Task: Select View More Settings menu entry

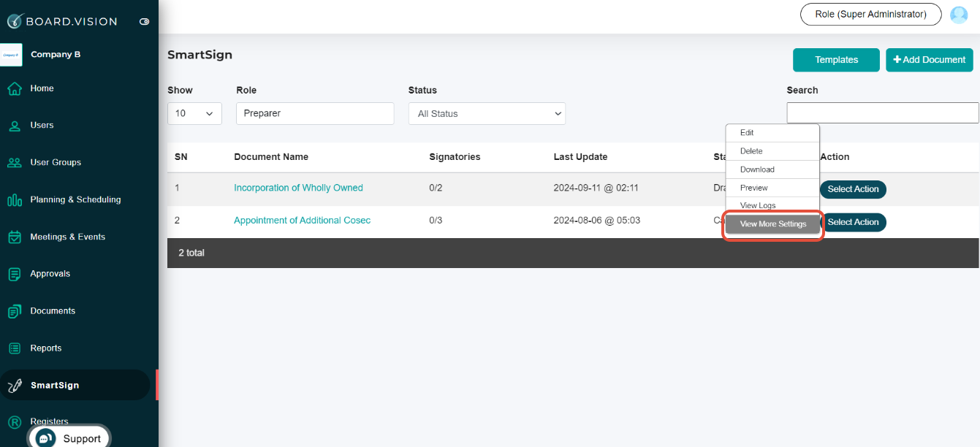Action: click(772, 224)
